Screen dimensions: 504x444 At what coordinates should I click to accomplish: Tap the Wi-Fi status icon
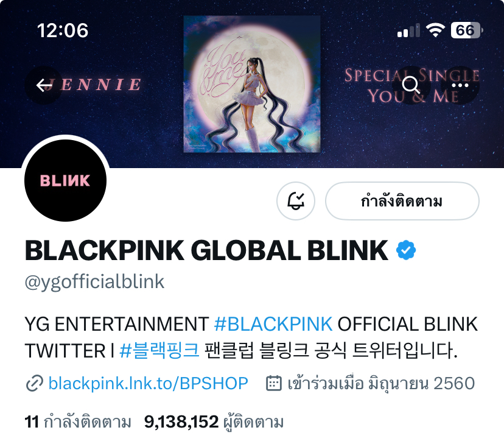(435, 30)
